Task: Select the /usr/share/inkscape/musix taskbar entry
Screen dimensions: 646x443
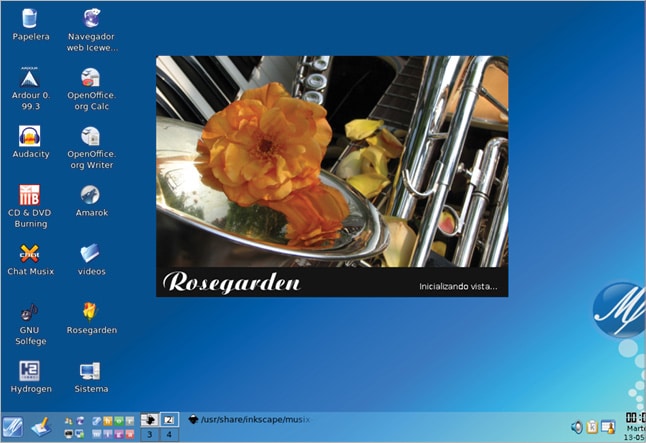Action: 250,420
